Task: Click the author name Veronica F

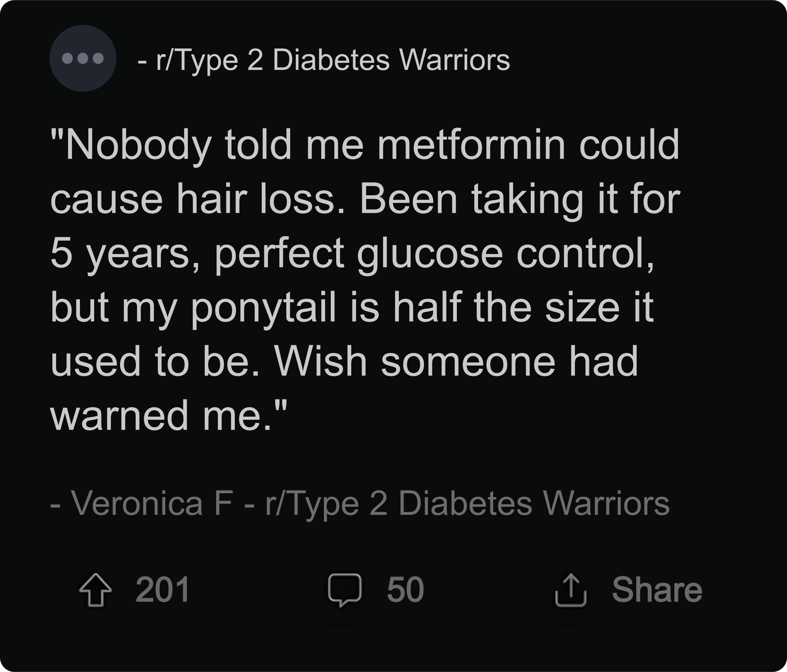Action: point(152,504)
